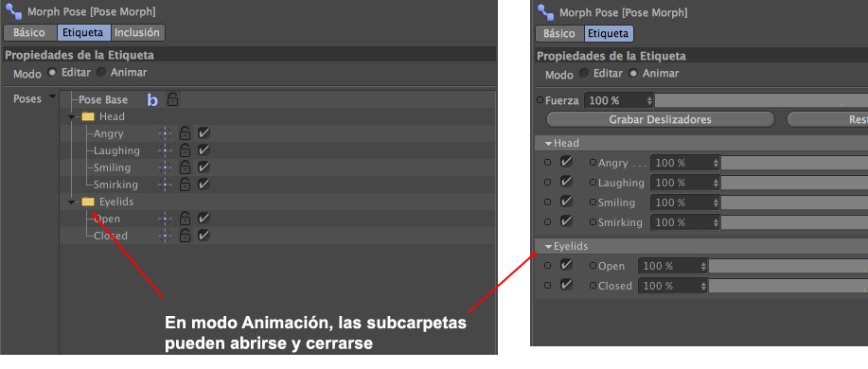Click the Laughing strength slider bar
Screen dimensions: 868x369
pyautogui.click(x=794, y=183)
